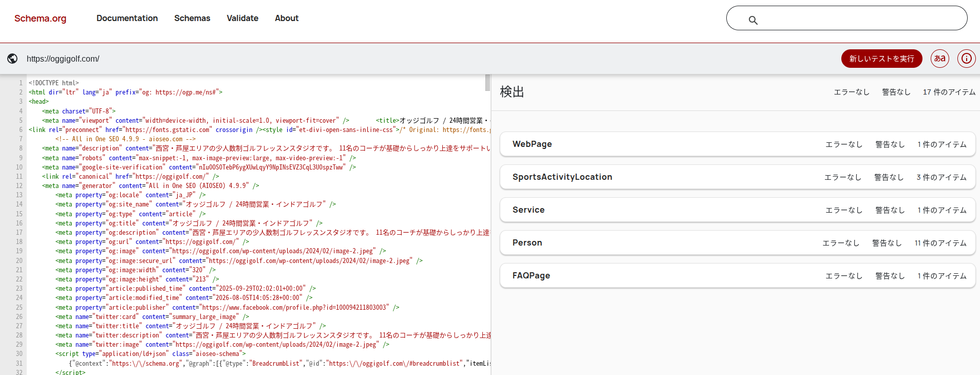
Task: Click the og:url code line
Action: tap(152, 242)
